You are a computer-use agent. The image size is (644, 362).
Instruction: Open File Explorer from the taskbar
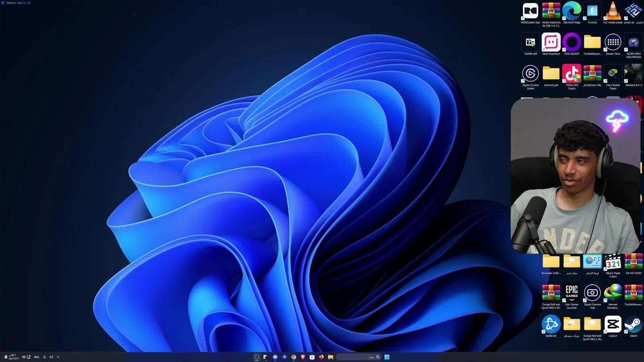(x=331, y=357)
